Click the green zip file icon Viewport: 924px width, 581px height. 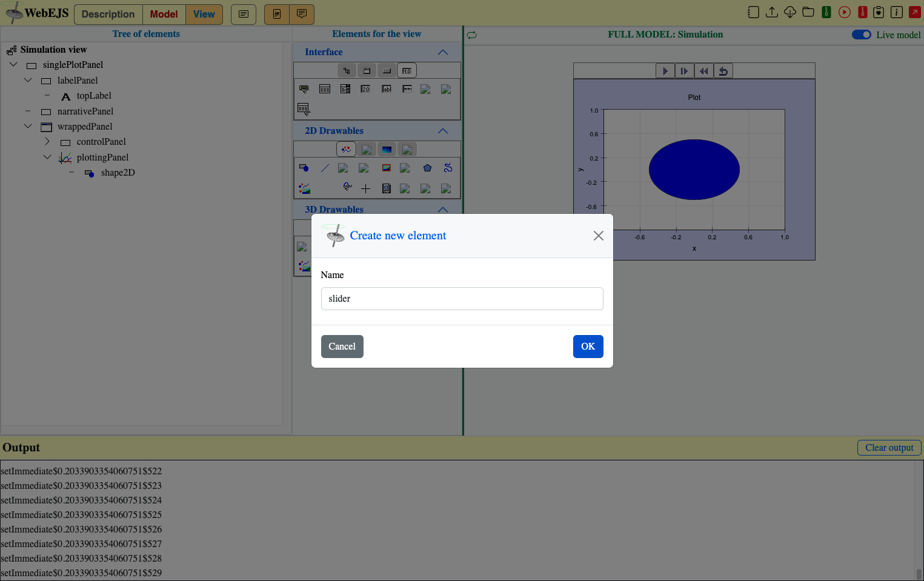[826, 12]
